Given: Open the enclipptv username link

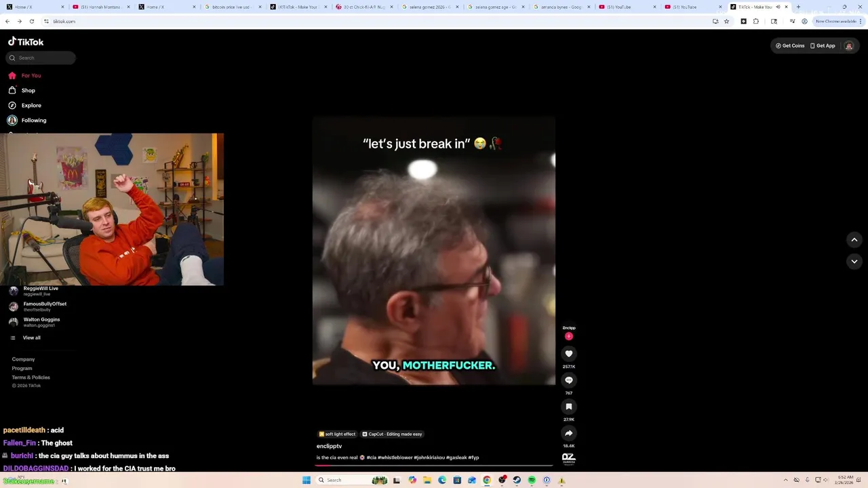Looking at the screenshot, I should pyautogui.click(x=329, y=446).
